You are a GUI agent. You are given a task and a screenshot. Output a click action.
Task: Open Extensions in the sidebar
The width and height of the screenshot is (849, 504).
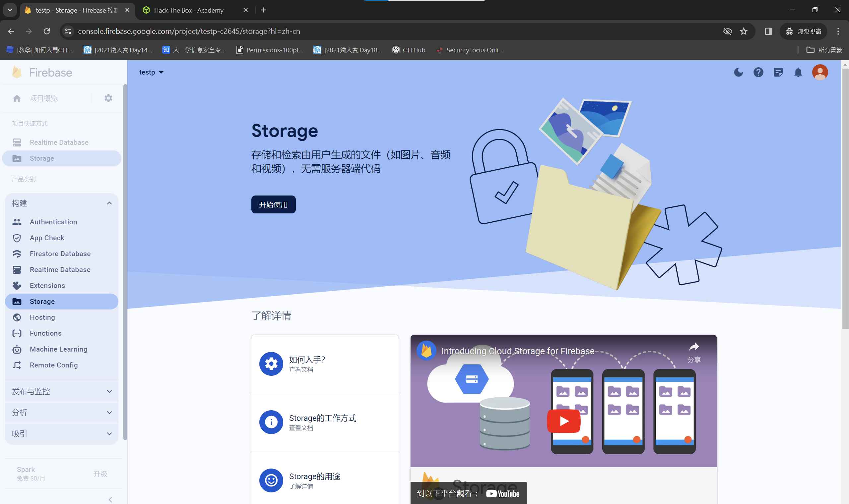tap(47, 286)
